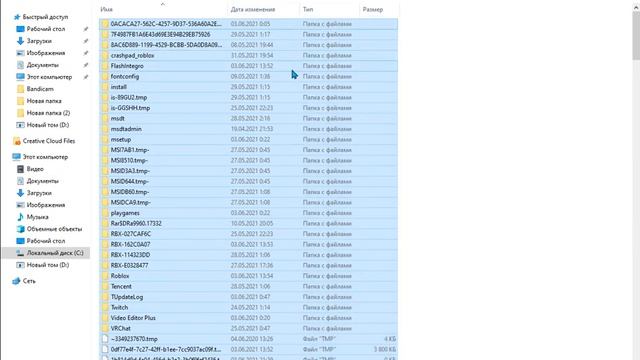
Task: Select the Новая папка folder icon in sidebar
Action: [20, 101]
